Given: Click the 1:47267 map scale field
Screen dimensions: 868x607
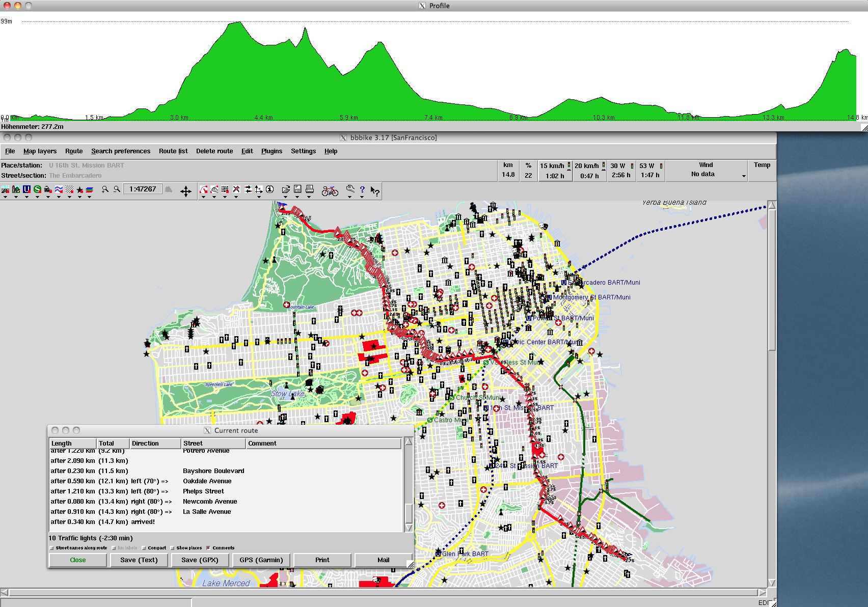Looking at the screenshot, I should [143, 189].
